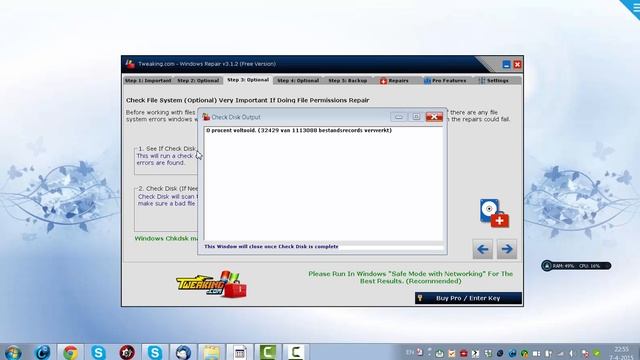
Task: Click the disk repair first-aid icon
Action: (x=494, y=213)
